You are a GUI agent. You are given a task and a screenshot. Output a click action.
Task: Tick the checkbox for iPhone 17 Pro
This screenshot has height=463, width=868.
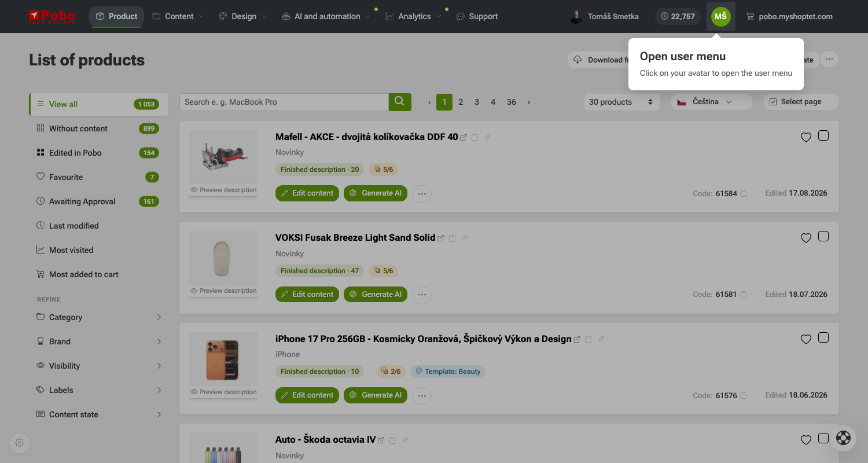pyautogui.click(x=823, y=337)
